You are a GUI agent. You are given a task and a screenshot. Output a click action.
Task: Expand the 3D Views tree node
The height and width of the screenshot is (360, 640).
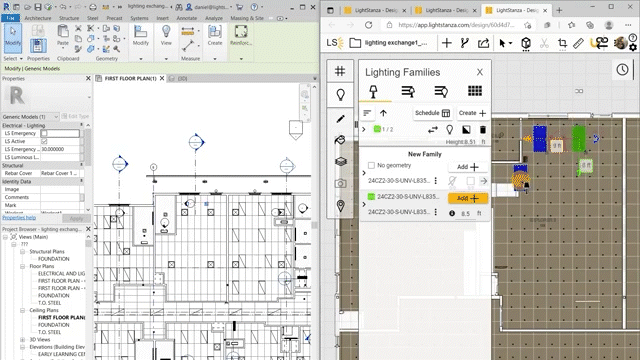22,340
